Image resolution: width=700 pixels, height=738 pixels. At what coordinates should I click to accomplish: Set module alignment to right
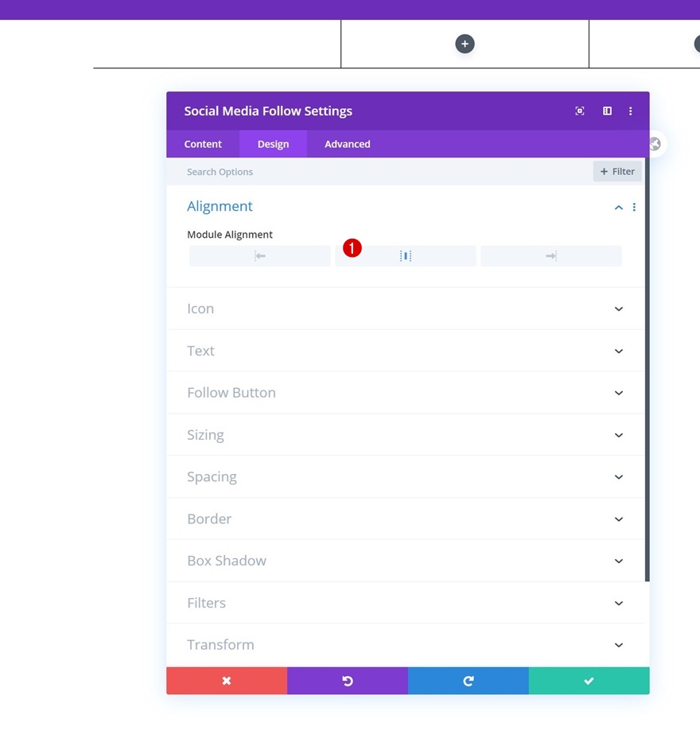pos(551,256)
